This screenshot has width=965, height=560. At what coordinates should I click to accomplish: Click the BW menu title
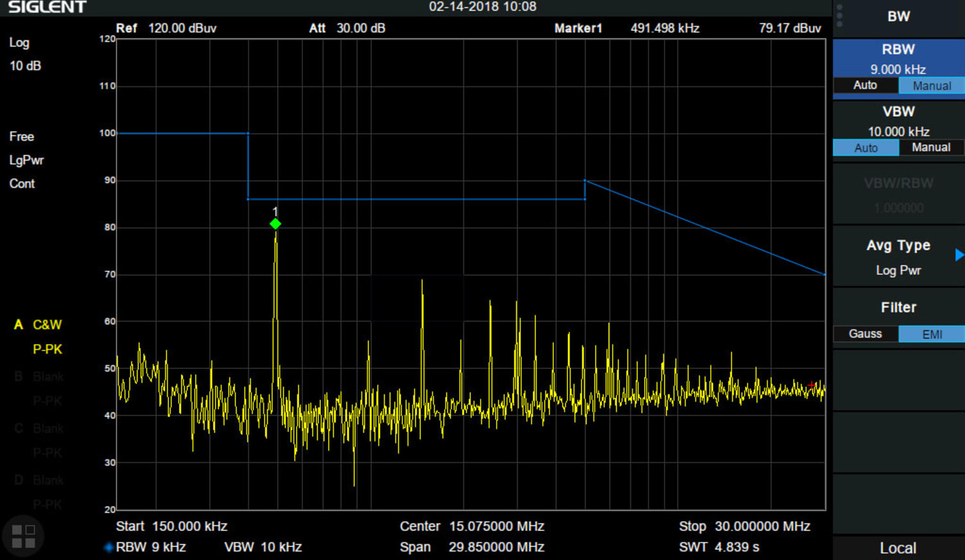point(898,17)
